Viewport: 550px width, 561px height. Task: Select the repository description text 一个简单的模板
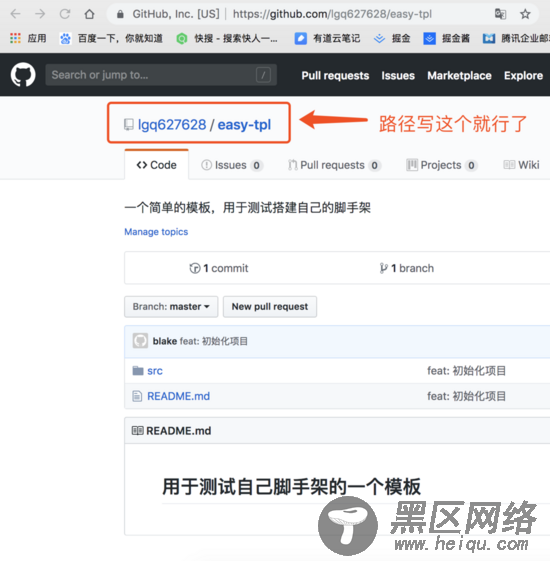click(x=247, y=208)
